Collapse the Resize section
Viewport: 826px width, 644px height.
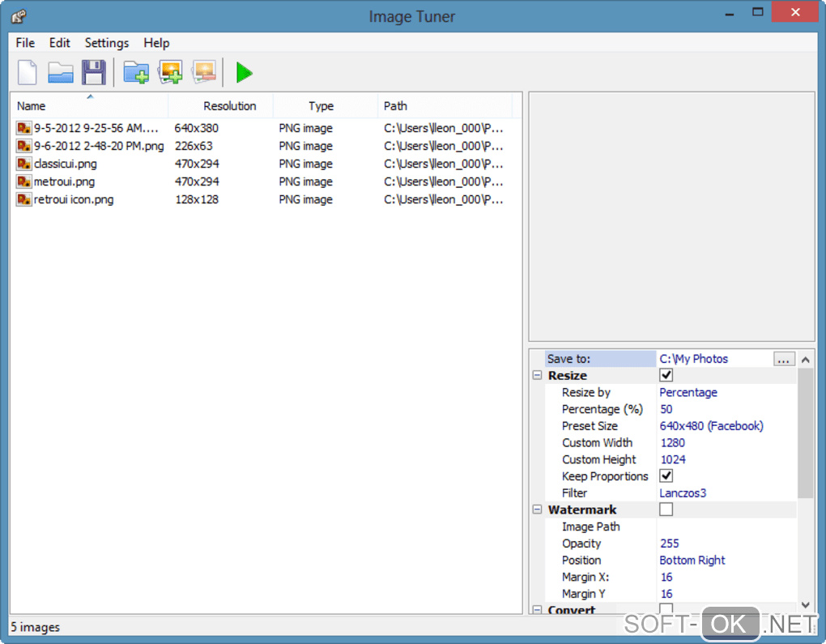coord(537,376)
